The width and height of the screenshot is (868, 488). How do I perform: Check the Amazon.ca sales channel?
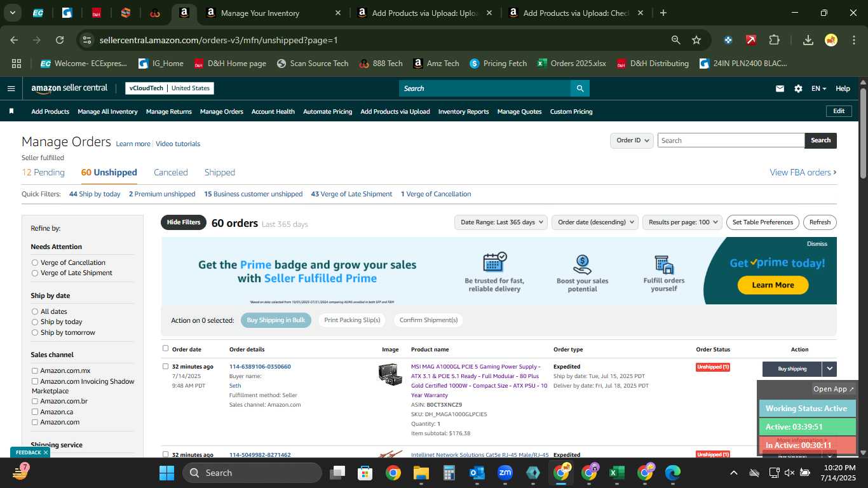pyautogui.click(x=35, y=412)
